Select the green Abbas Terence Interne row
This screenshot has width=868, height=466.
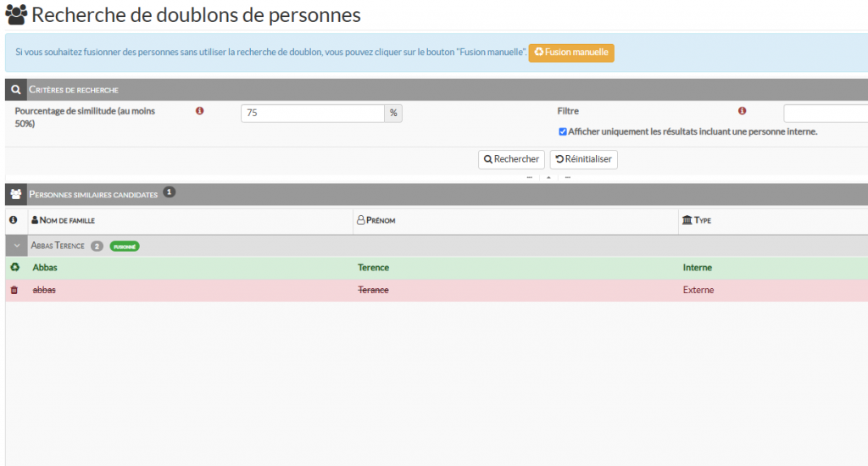(x=424, y=268)
